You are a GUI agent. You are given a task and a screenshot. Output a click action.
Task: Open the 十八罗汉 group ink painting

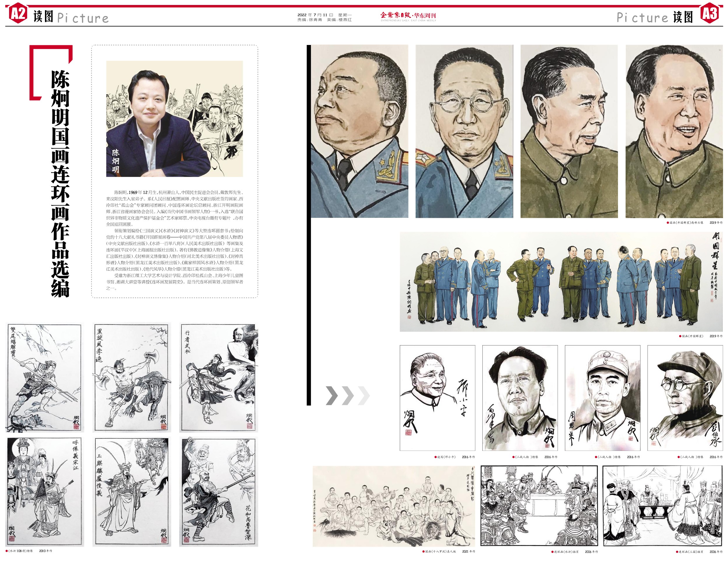tap(394, 506)
